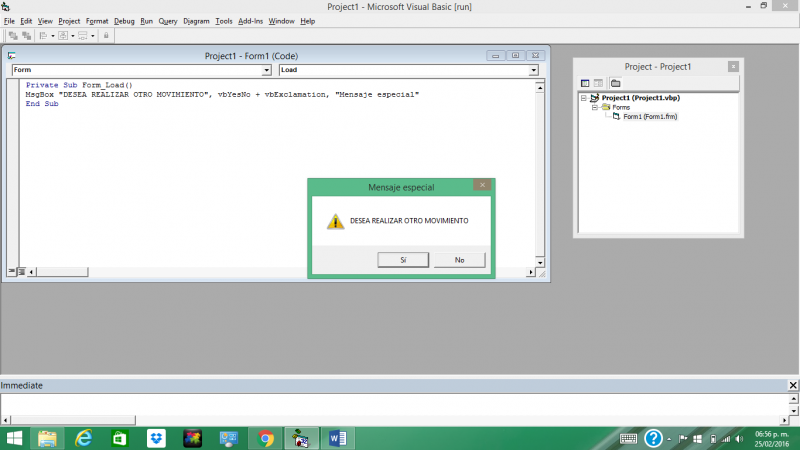800x450 pixels.
Task: Click the Visual Basic taskbar icon
Action: point(302,438)
